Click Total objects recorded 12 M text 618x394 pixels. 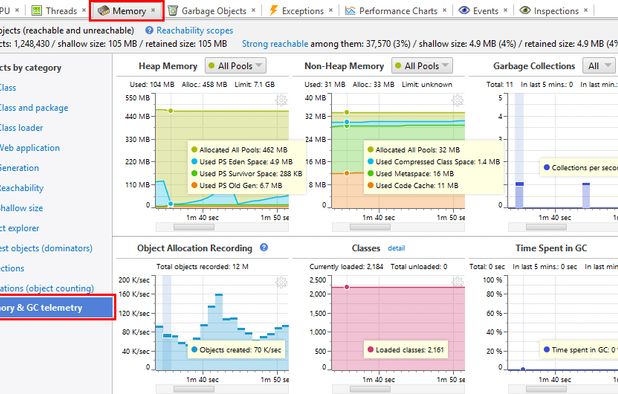coord(202,267)
